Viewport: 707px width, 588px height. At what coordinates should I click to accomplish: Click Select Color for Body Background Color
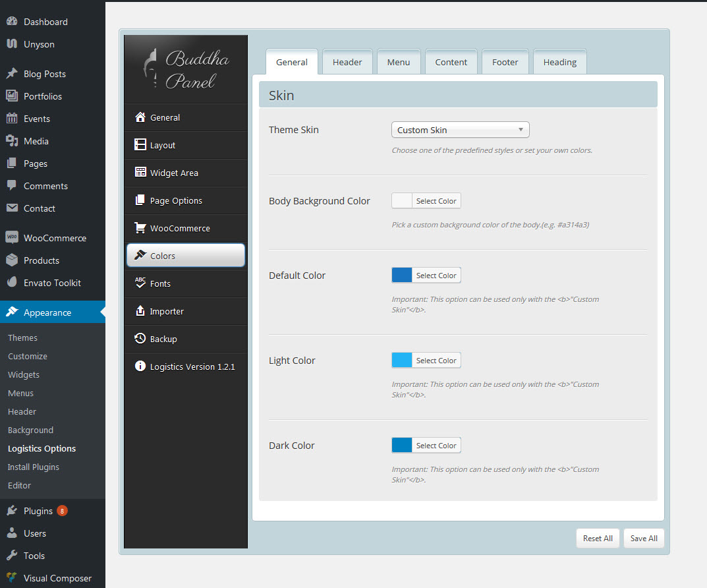pos(436,201)
